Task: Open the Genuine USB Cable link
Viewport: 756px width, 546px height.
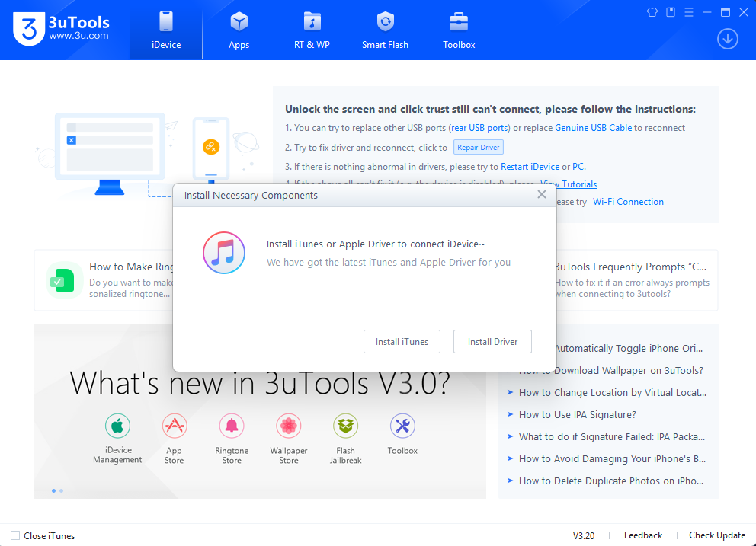Action: pyautogui.click(x=593, y=128)
